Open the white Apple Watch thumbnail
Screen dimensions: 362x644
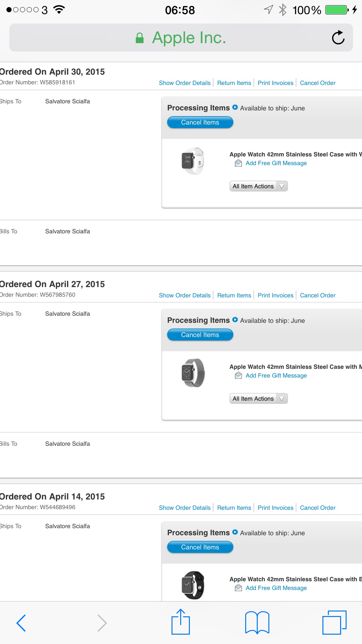tap(193, 161)
